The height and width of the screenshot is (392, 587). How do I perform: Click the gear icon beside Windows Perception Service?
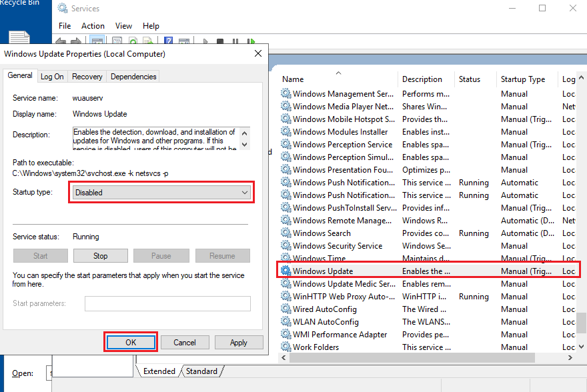[x=286, y=144]
